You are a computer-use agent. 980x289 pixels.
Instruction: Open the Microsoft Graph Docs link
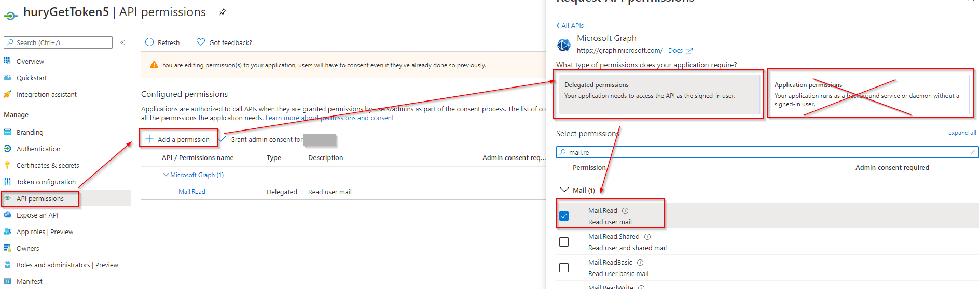point(680,51)
